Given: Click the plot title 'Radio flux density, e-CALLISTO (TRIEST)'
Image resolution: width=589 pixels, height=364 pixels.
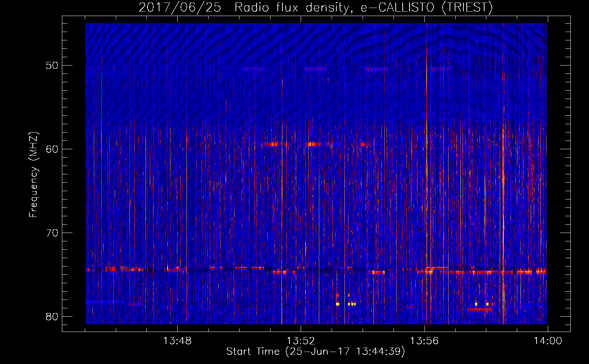Looking at the screenshot, I should (x=363, y=8).
